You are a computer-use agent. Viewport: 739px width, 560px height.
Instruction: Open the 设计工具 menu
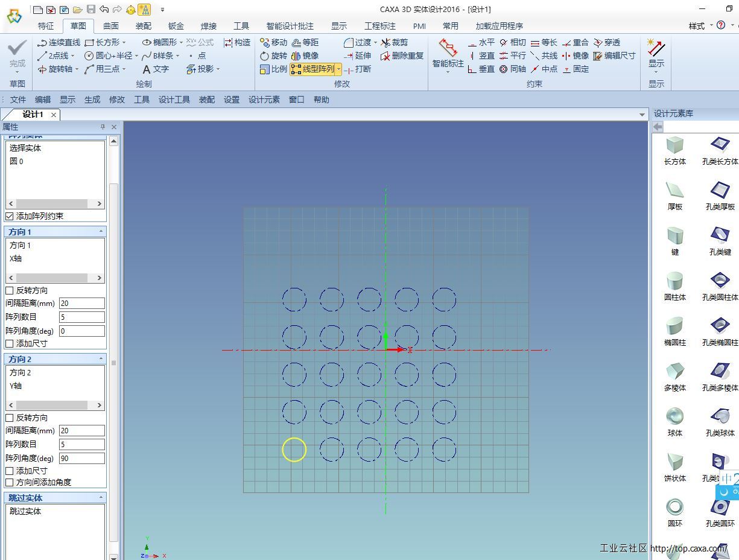(174, 100)
